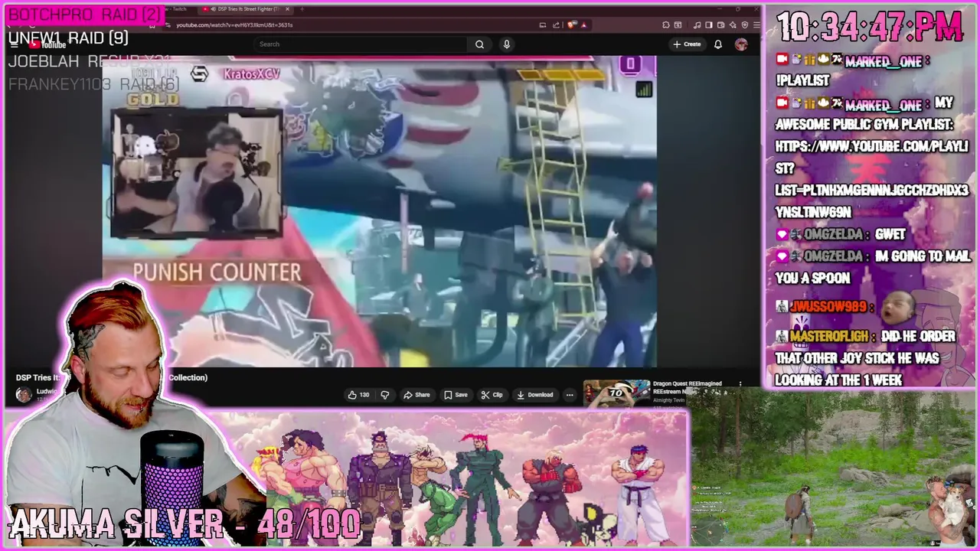Click the share page icon in address bar
Screen dimensions: 980x551
click(557, 25)
